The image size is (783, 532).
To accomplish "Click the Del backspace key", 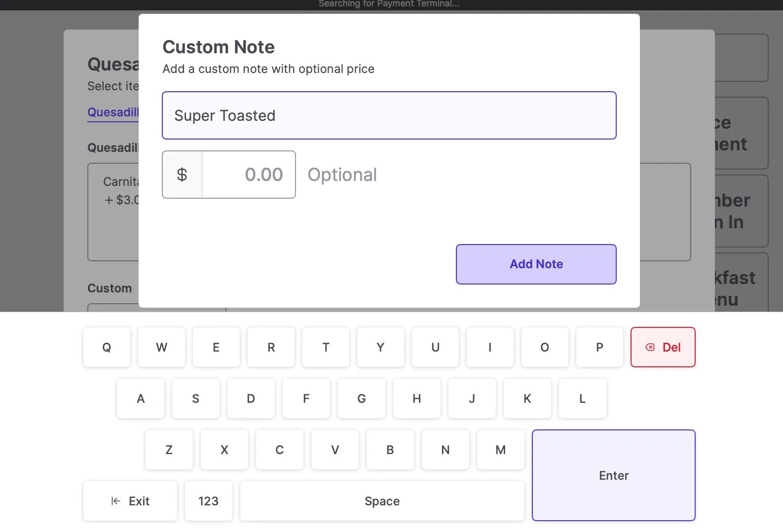I will pyautogui.click(x=663, y=347).
